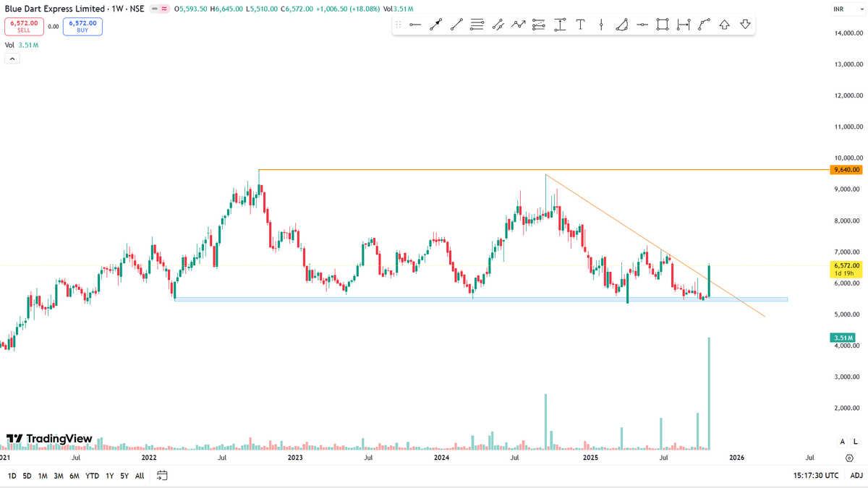This screenshot has width=868, height=488.
Task: Select the orange descending trendline
Action: pos(655,246)
